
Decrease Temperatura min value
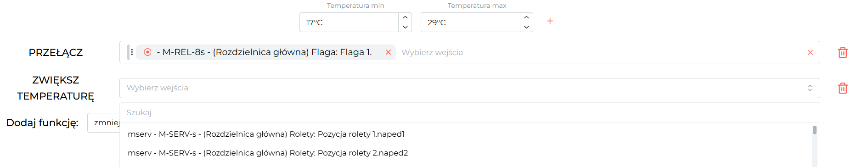click(x=405, y=27)
